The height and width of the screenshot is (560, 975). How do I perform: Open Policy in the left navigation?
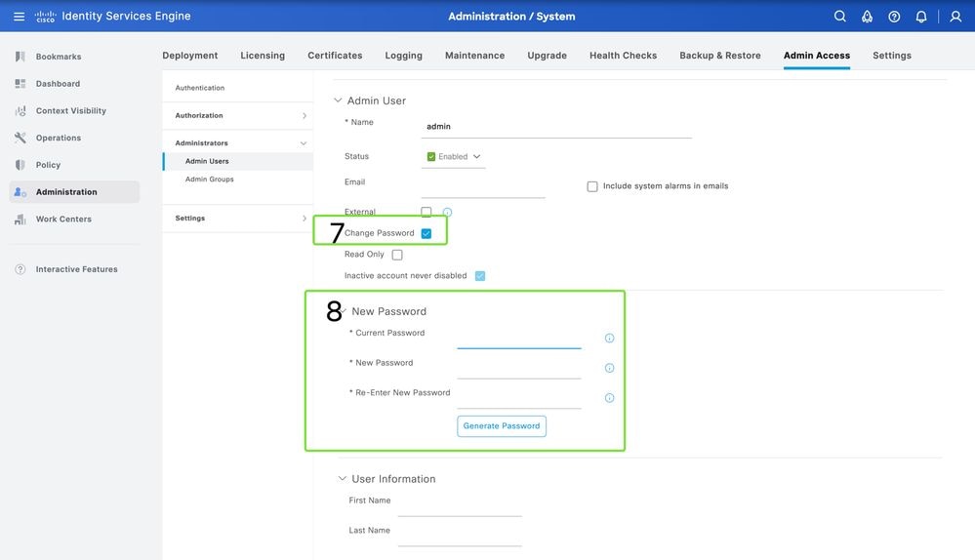pos(48,165)
